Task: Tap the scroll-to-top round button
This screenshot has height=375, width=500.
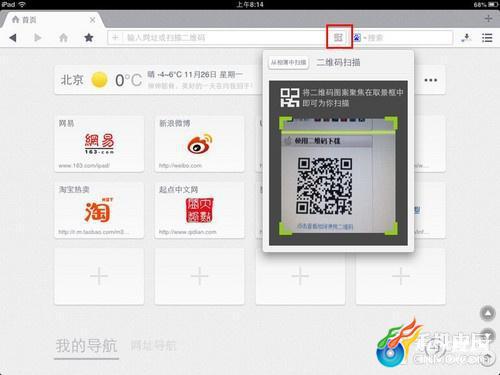Action: click(487, 313)
